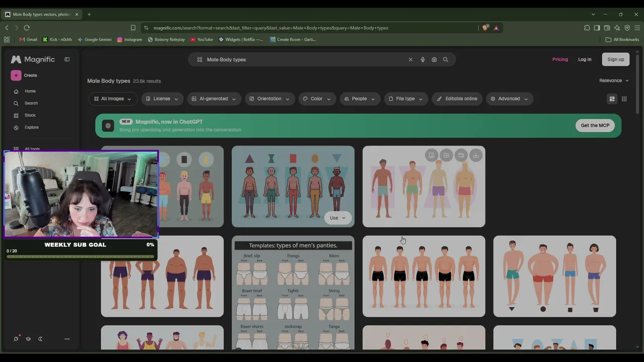
Task: Open the Bobony Roleplay bookmark
Action: click(x=166, y=39)
